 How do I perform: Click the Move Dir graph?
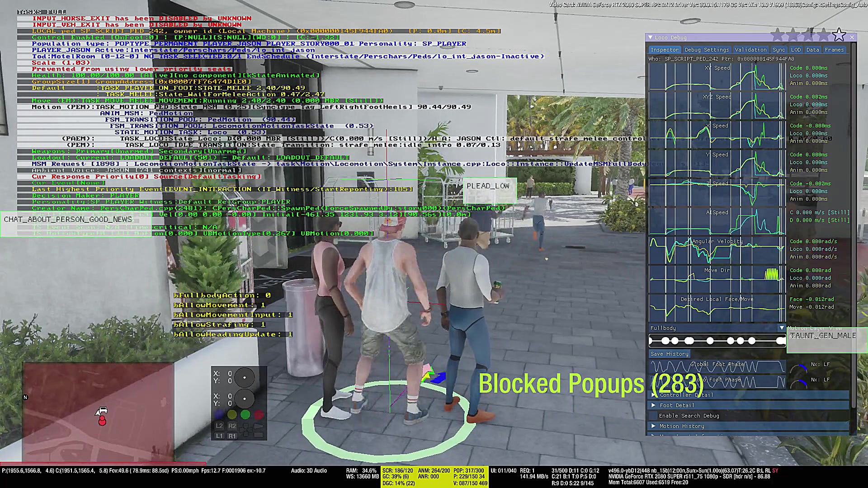(x=717, y=279)
